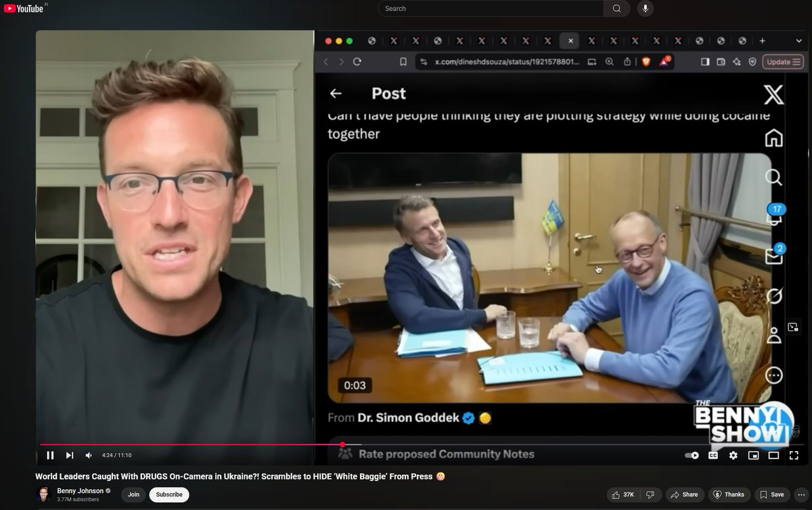Click browser reload icon in the video
The image size is (812, 510).
click(357, 62)
